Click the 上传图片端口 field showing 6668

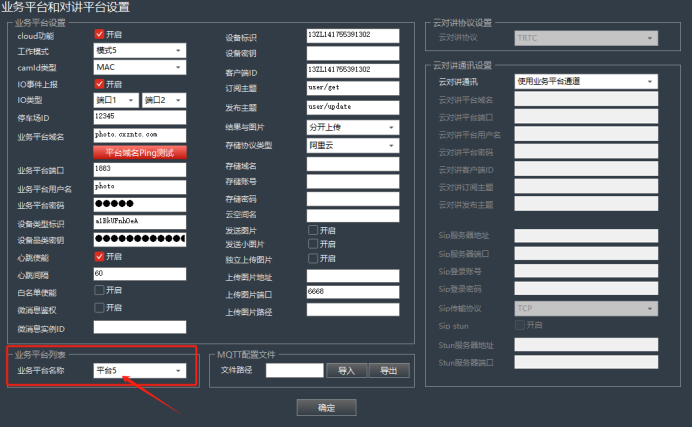coord(353,292)
